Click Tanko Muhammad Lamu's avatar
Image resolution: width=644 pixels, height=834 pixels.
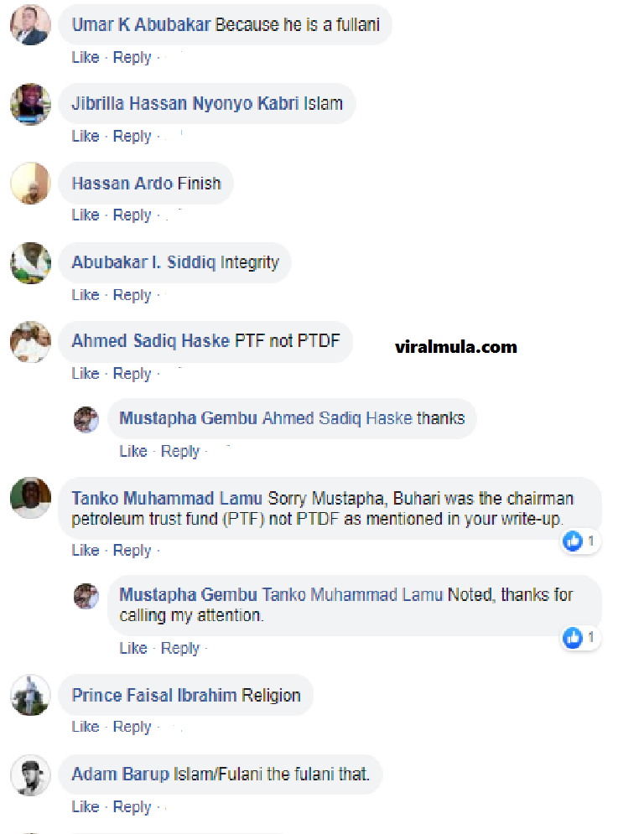30,497
